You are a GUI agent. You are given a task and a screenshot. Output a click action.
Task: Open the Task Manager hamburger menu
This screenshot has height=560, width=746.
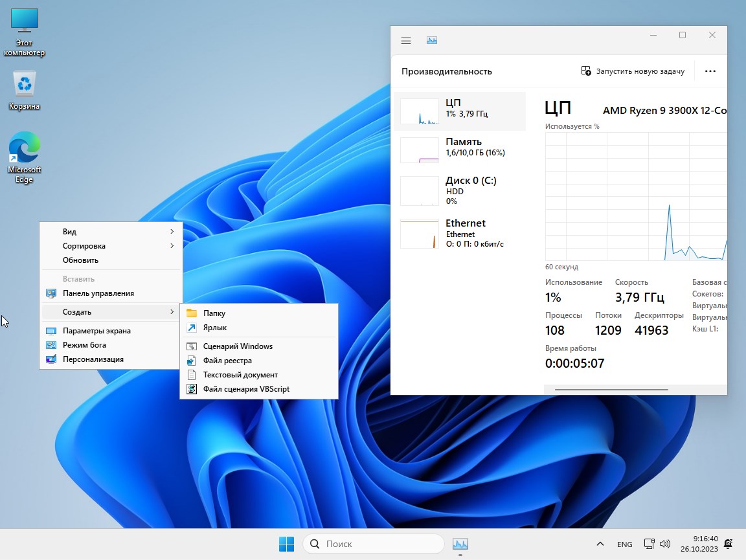pos(406,40)
